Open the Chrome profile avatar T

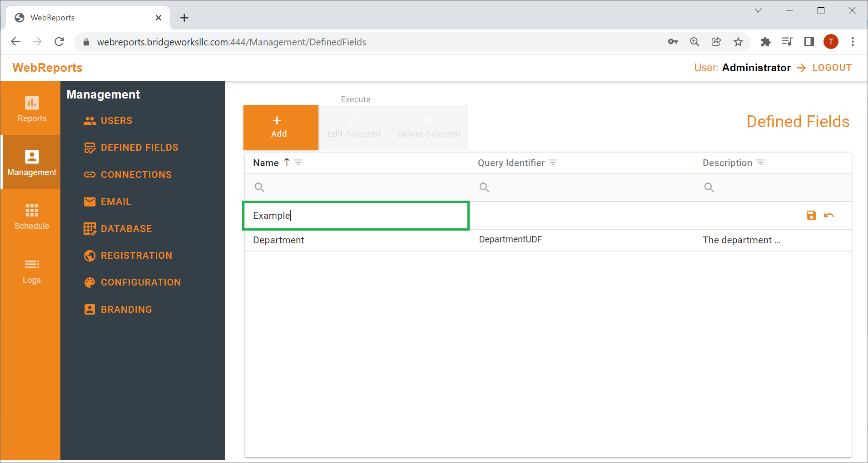point(831,42)
